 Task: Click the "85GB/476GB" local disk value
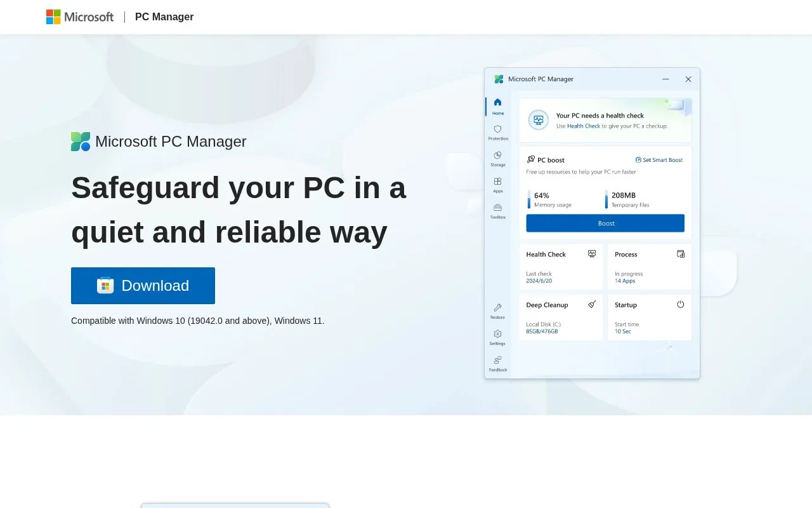coord(542,331)
